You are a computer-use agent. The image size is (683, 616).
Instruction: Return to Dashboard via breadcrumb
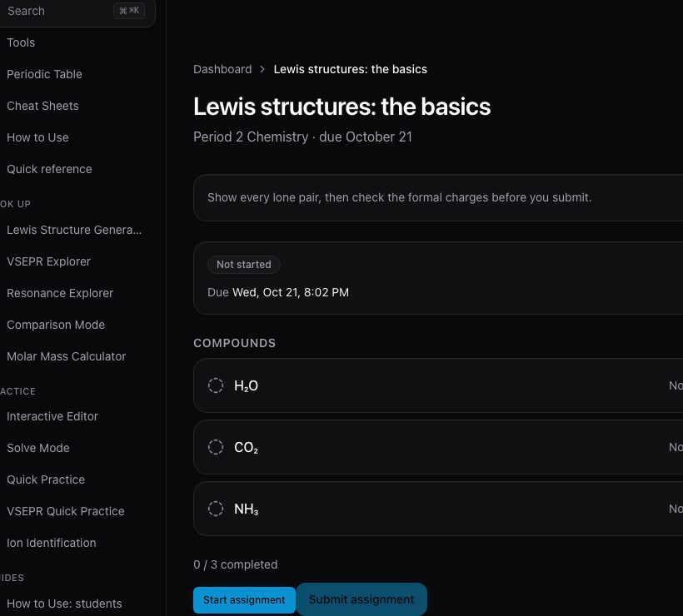(222, 69)
